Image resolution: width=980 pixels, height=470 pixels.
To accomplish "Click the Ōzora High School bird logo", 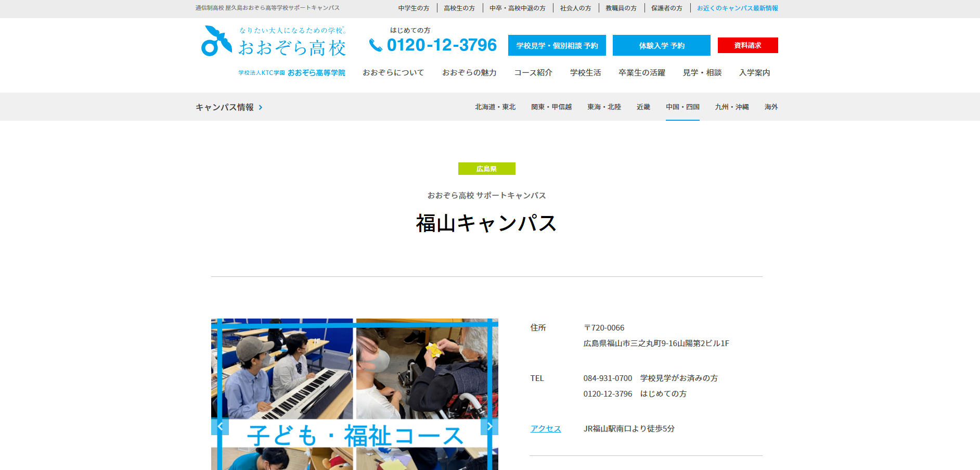I will click(x=216, y=41).
